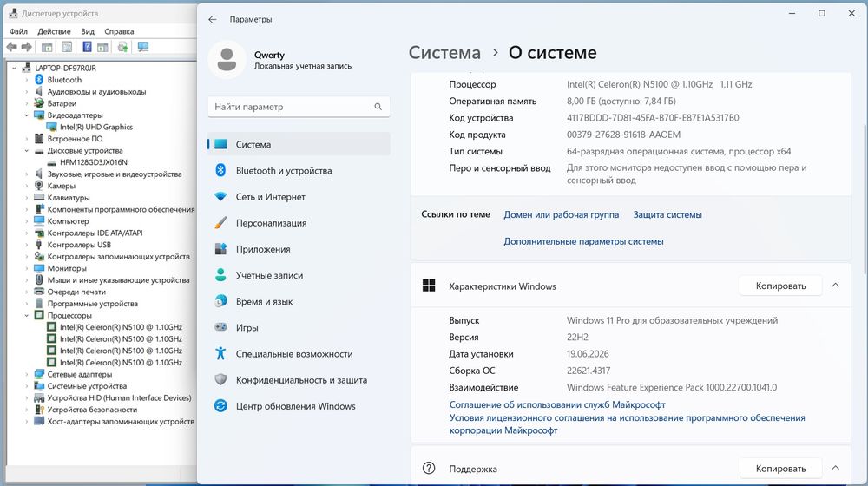Screen dimensions: 868x486
Task: Select Intel(R) UHD Graphics device
Action: pos(96,127)
